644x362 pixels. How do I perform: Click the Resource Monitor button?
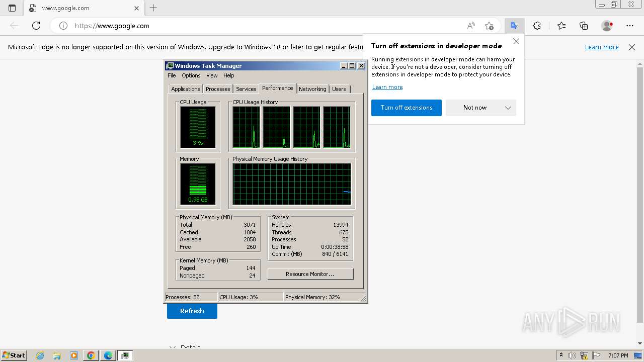310,274
